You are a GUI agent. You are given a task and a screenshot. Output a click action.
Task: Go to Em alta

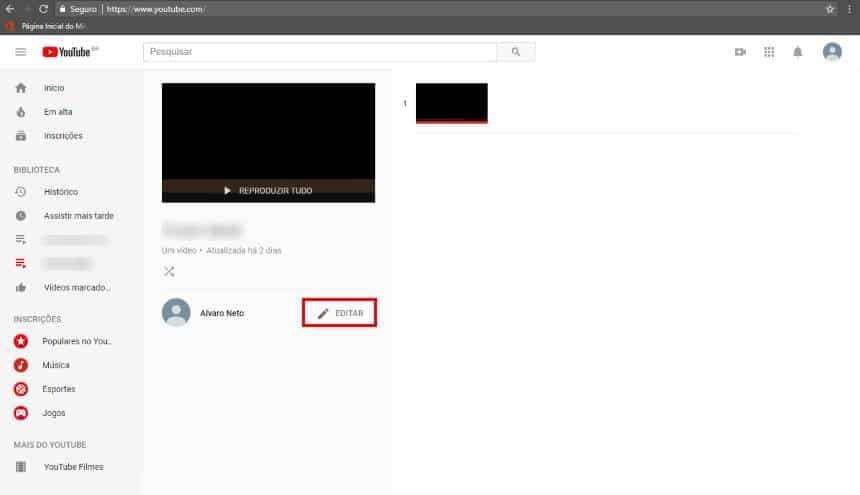pyautogui.click(x=58, y=112)
